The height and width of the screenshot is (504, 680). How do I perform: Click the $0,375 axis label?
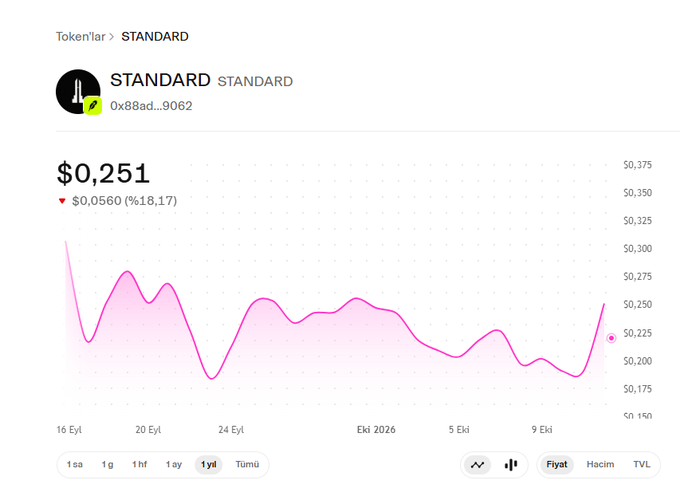click(x=638, y=165)
